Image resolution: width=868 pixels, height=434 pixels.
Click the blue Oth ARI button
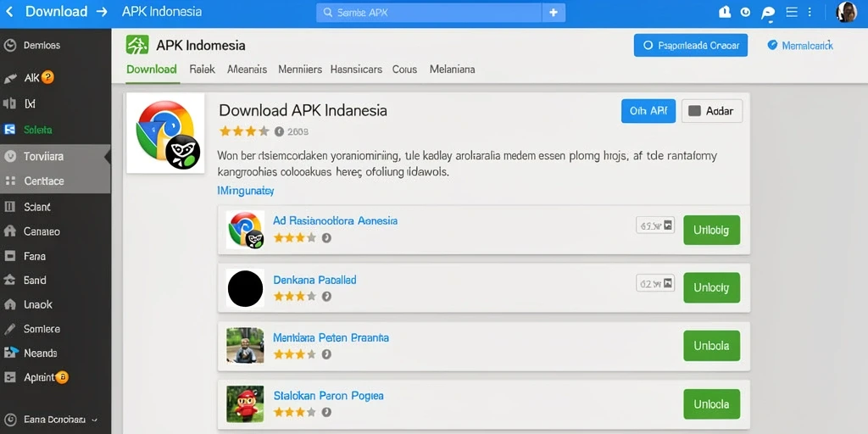coord(648,111)
